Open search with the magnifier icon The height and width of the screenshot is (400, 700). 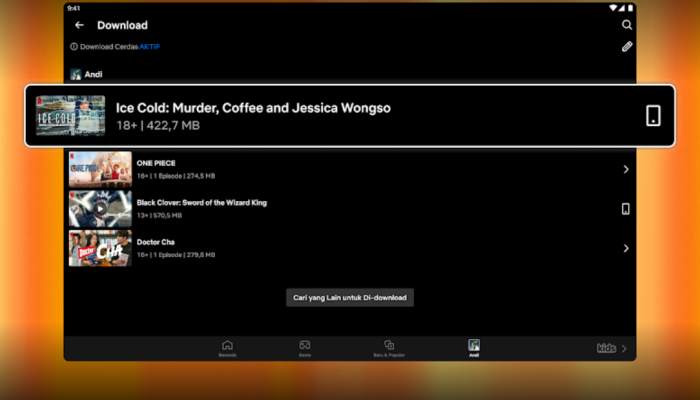[x=627, y=25]
